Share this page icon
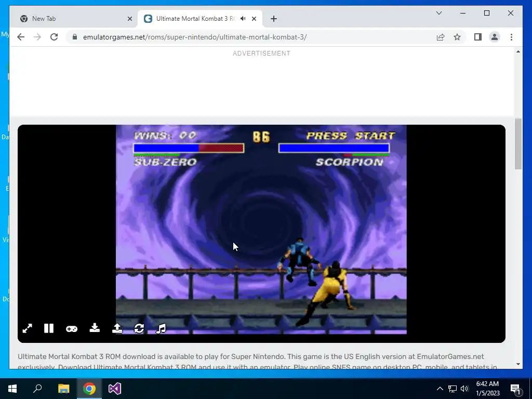This screenshot has width=532, height=399. [x=441, y=37]
